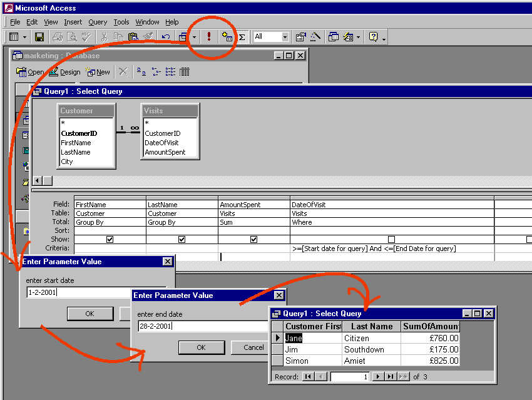Click OK in end date parameter dialog
The width and height of the screenshot is (532, 400).
pyautogui.click(x=201, y=347)
